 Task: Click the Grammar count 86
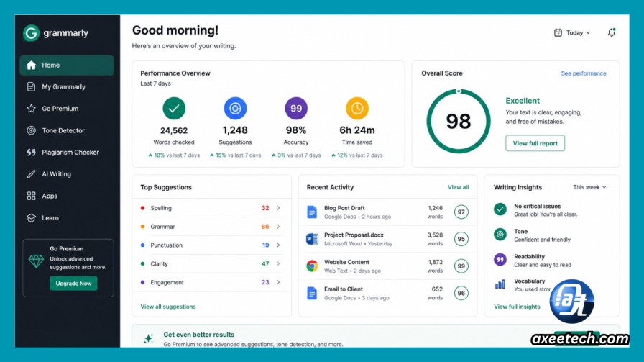(x=265, y=227)
